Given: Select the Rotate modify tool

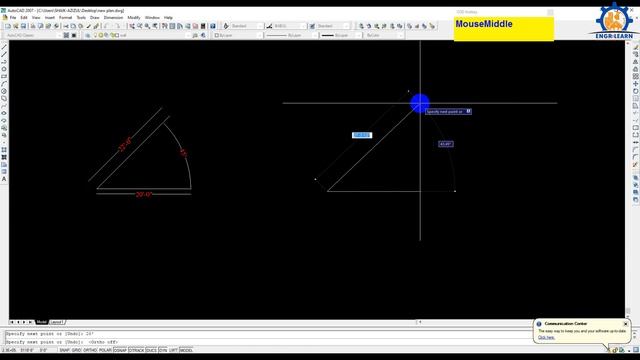Looking at the screenshot, I should 636,91.
